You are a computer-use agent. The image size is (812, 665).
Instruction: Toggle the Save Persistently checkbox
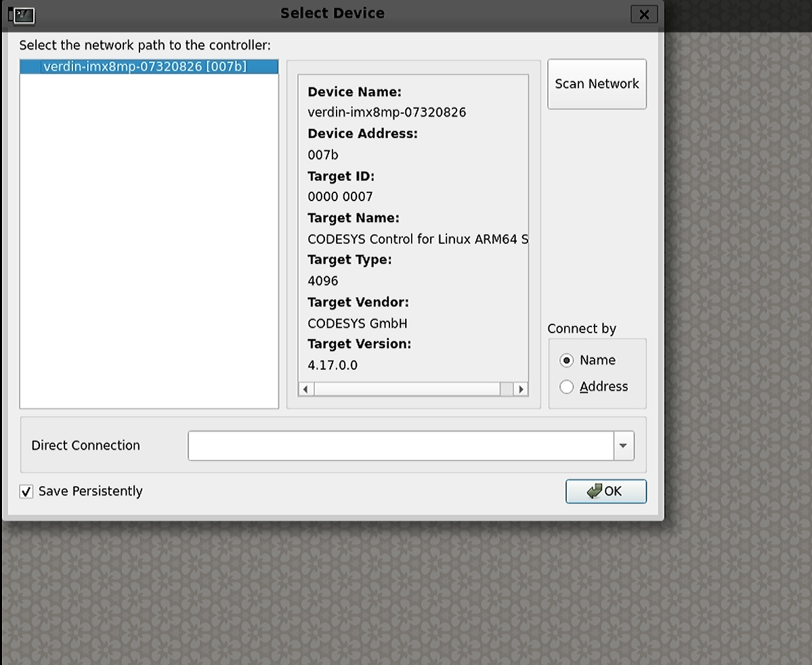26,492
